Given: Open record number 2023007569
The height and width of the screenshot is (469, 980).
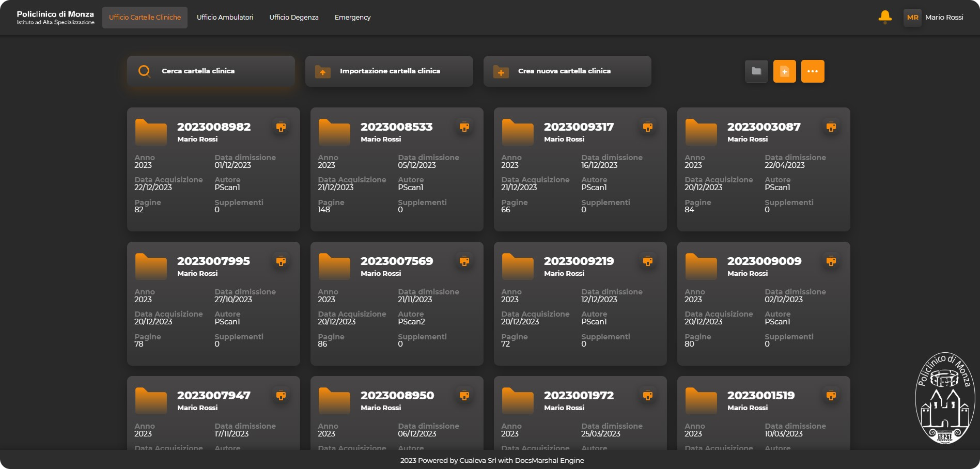Looking at the screenshot, I should tap(397, 261).
